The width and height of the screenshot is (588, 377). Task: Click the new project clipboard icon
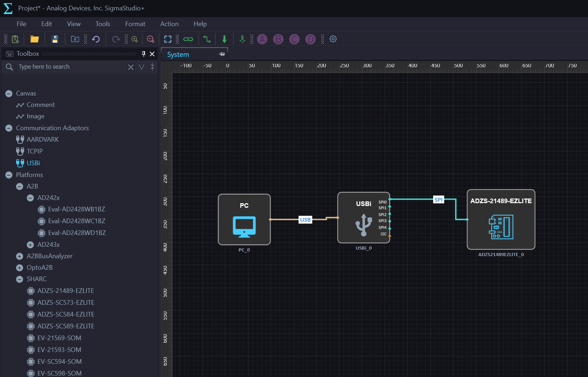pyautogui.click(x=15, y=39)
